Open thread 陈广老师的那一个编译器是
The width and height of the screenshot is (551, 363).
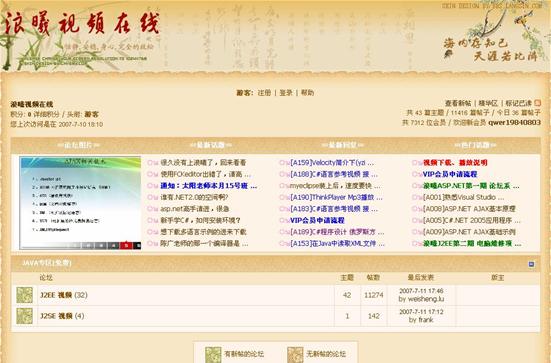pos(204,244)
